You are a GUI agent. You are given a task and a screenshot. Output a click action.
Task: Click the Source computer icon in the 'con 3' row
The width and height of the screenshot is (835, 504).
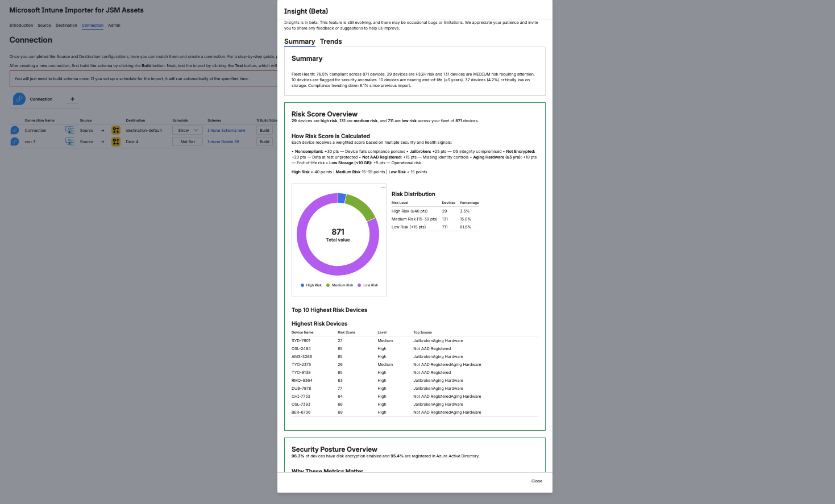(70, 141)
